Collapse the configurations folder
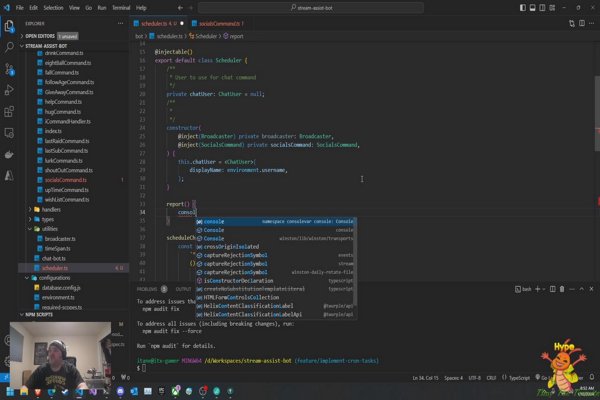This screenshot has width=600, height=400. coord(54,278)
